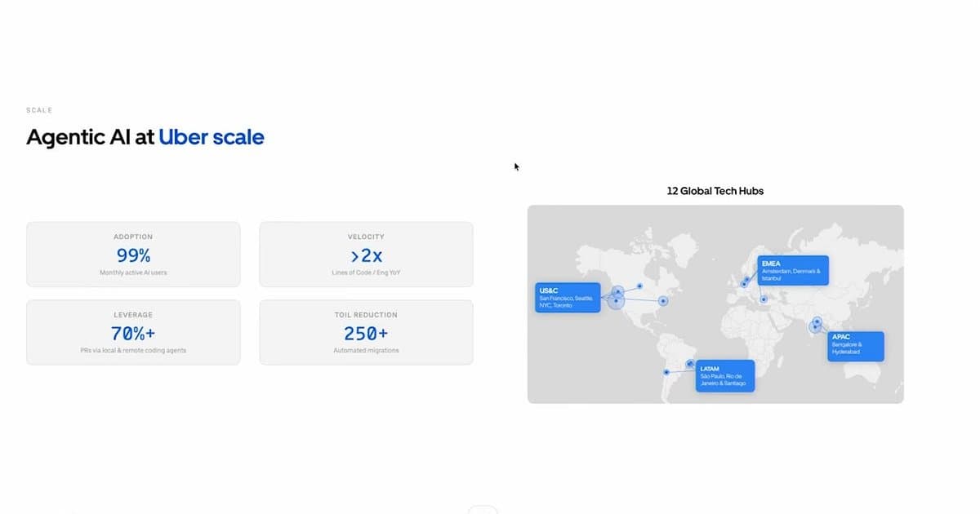Screen dimensions: 980x514
Task: Click the LEVERAGE card label
Action: 133,314
